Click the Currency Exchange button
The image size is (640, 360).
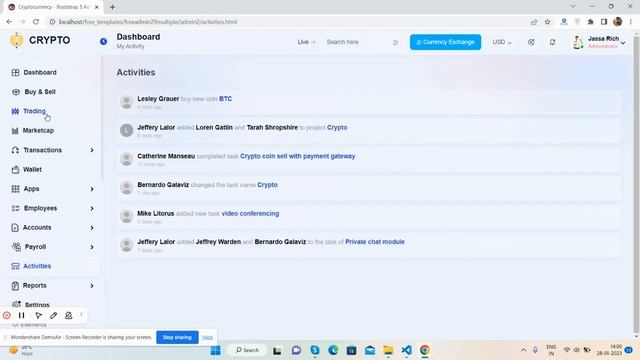(x=445, y=42)
